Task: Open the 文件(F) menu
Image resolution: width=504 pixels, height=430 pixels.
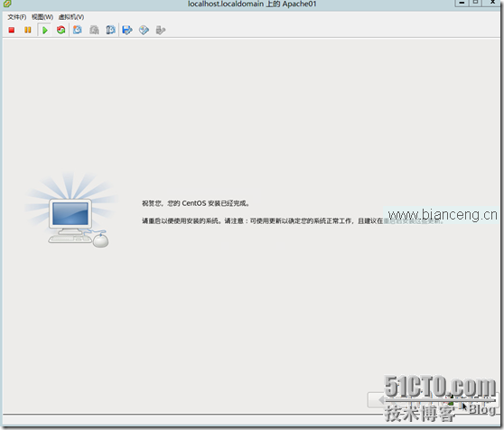Action: 17,17
